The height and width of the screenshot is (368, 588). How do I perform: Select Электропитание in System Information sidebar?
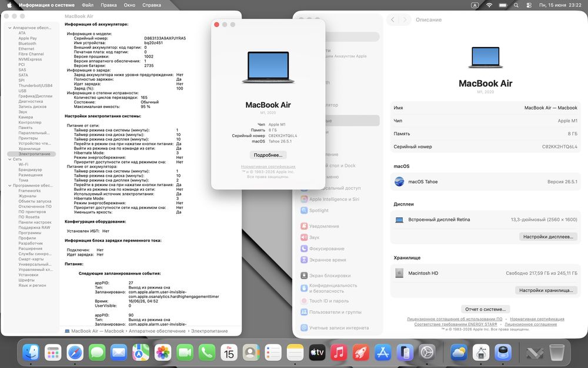(32, 154)
